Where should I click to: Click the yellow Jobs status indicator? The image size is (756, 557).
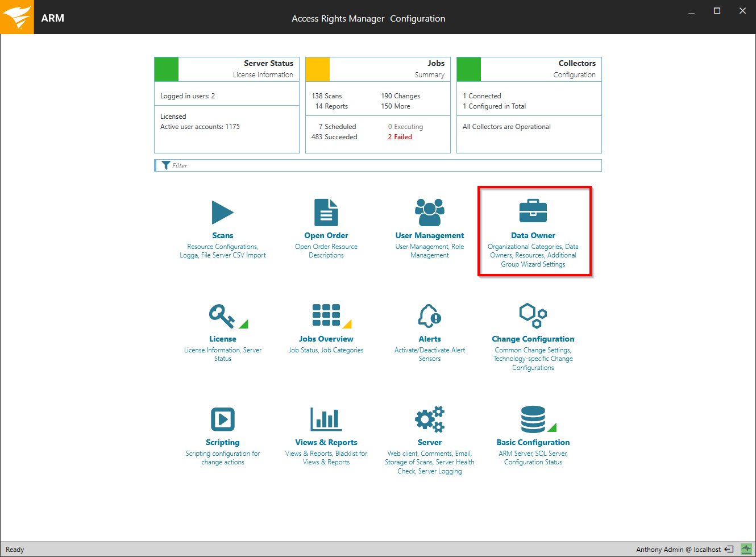tap(318, 69)
